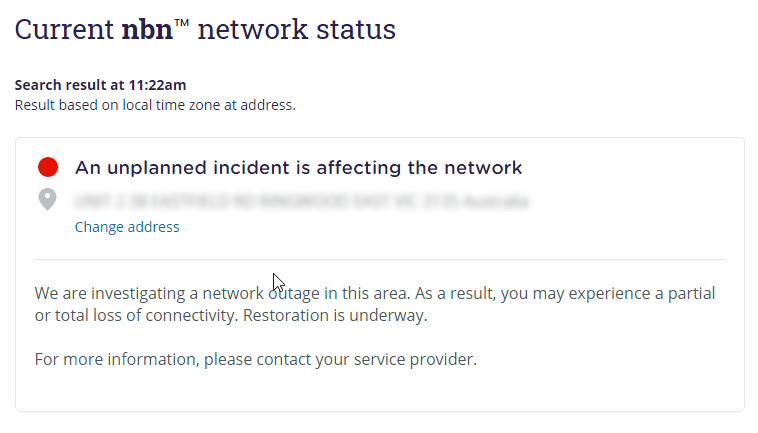Click the red outage status indicator dot
758x433 pixels.
tap(48, 167)
